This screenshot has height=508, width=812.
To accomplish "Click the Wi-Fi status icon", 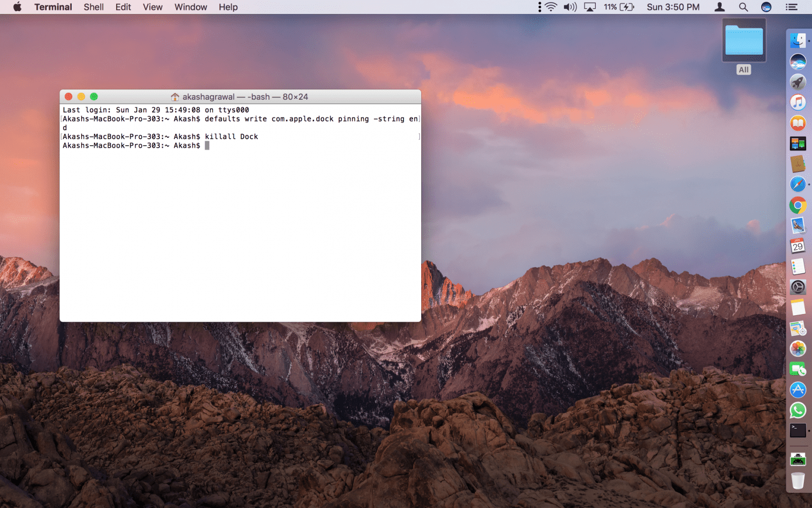I will (551, 7).
